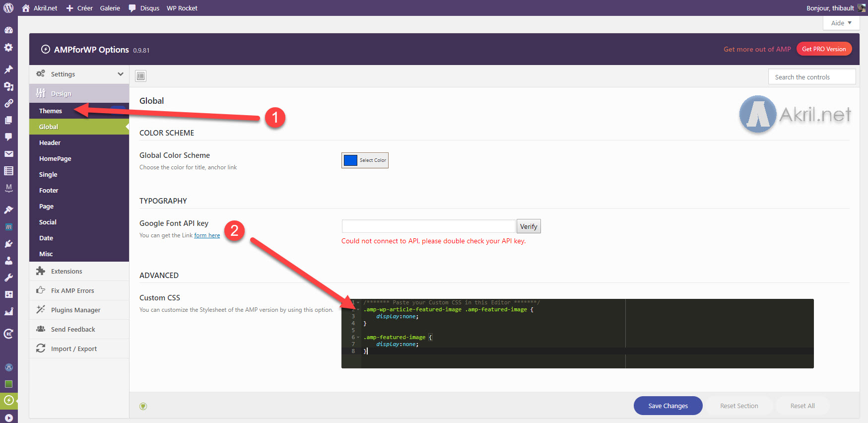Open the Misc design settings

[79, 254]
